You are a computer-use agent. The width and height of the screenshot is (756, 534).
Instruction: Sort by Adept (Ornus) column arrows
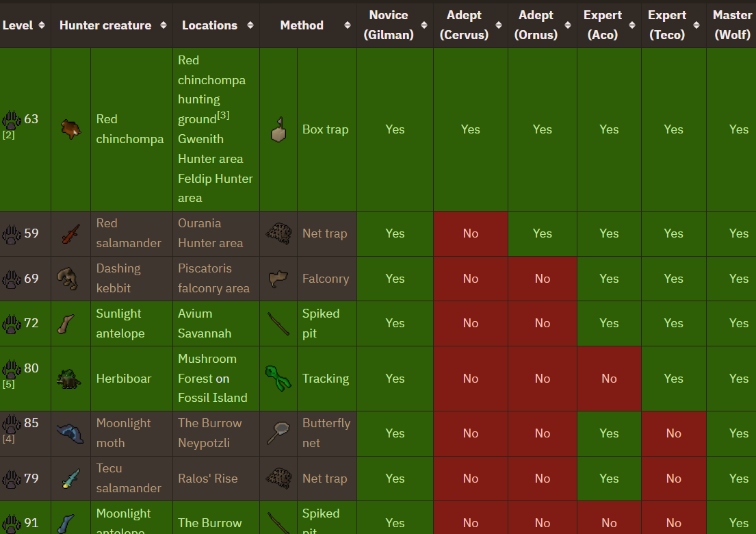568,25
